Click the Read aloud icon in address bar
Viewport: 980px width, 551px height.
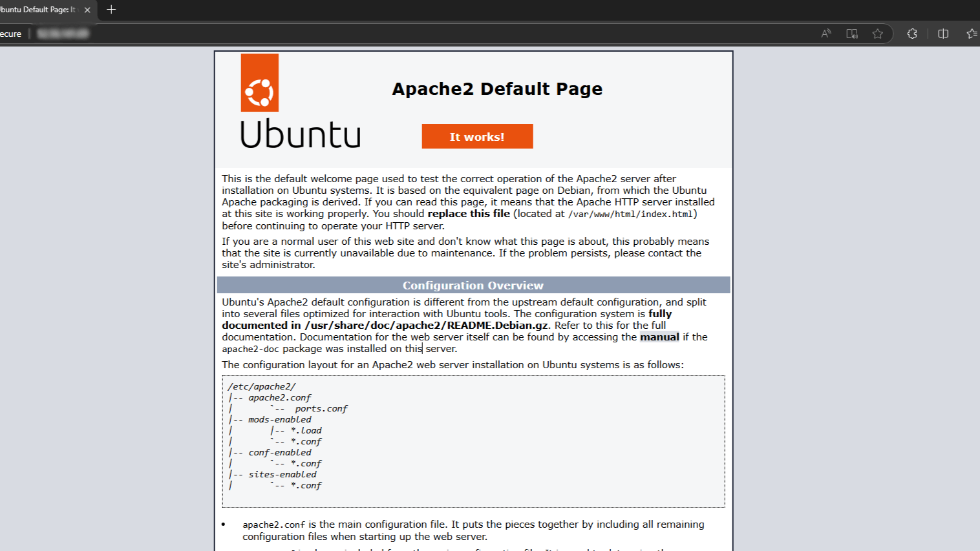(x=826, y=34)
